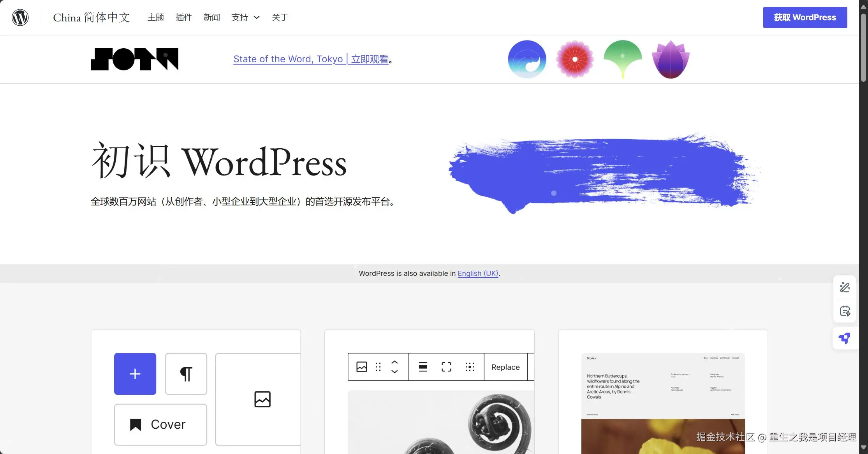Screen dimensions: 868x454
Task: Click the Stories site preview thumbnail
Action: pyautogui.click(x=663, y=403)
